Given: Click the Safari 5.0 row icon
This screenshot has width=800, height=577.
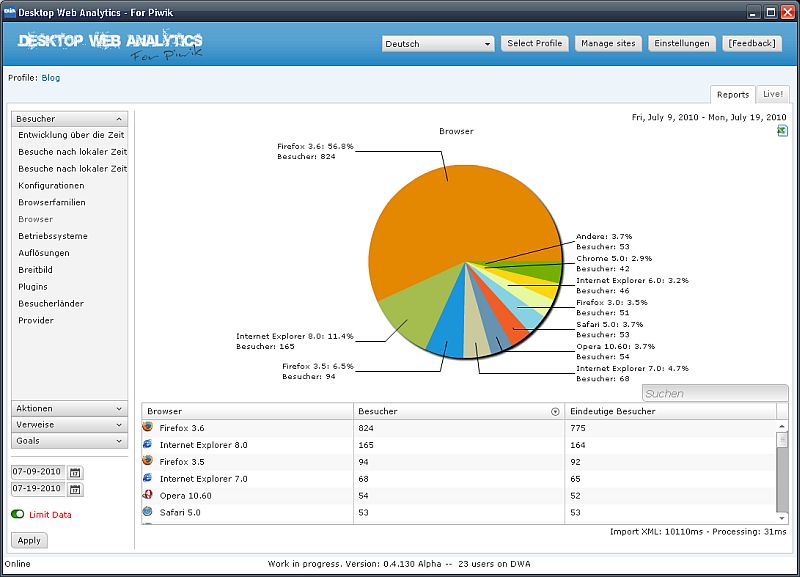Looking at the screenshot, I should (148, 512).
